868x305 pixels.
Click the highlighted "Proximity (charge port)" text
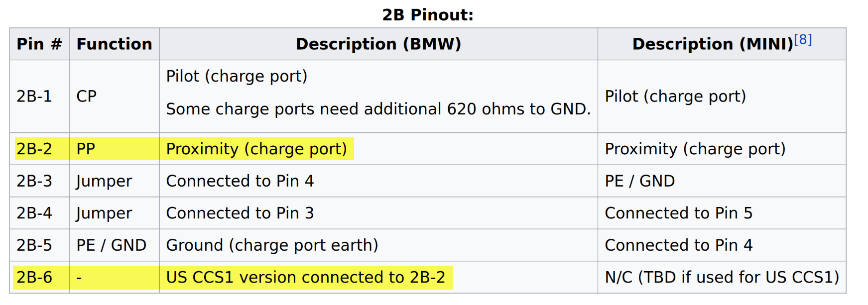coord(256,149)
